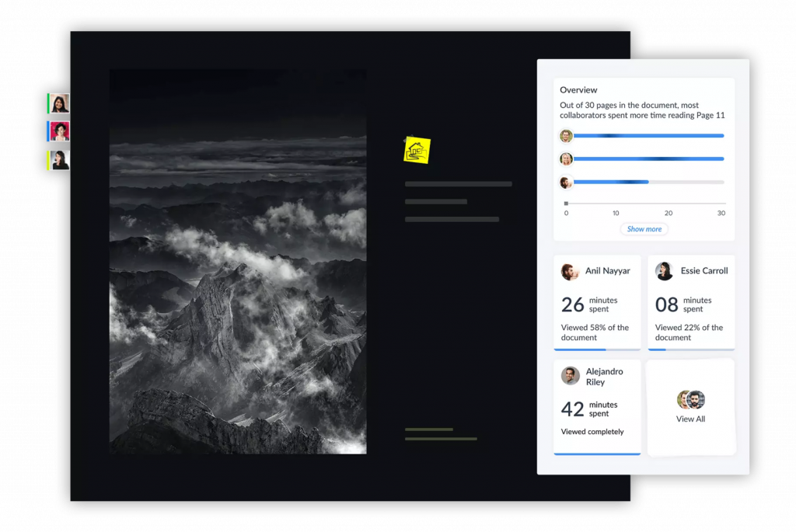This screenshot has height=532, width=796.
Task: Open the yellow house sticky note
Action: pos(417,150)
